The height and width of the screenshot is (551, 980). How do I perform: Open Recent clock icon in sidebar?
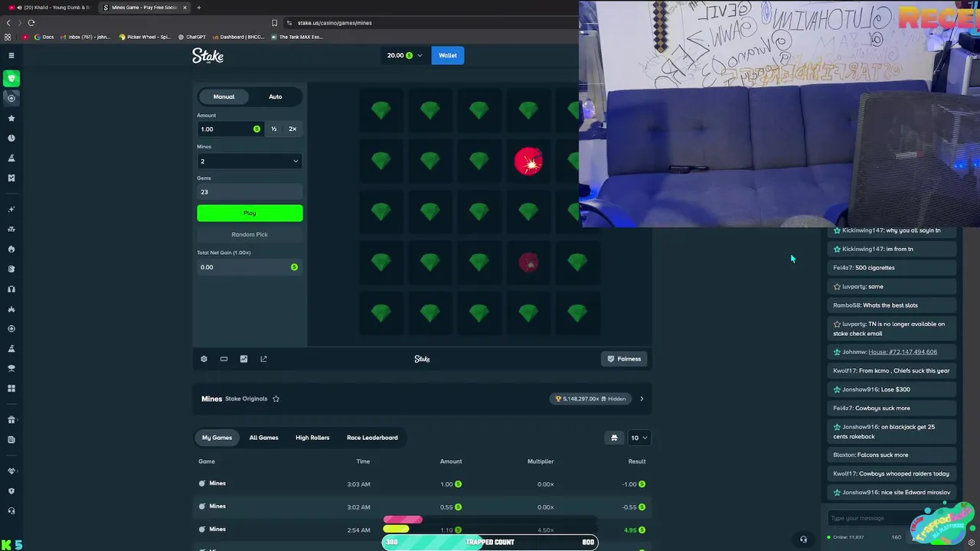point(11,139)
